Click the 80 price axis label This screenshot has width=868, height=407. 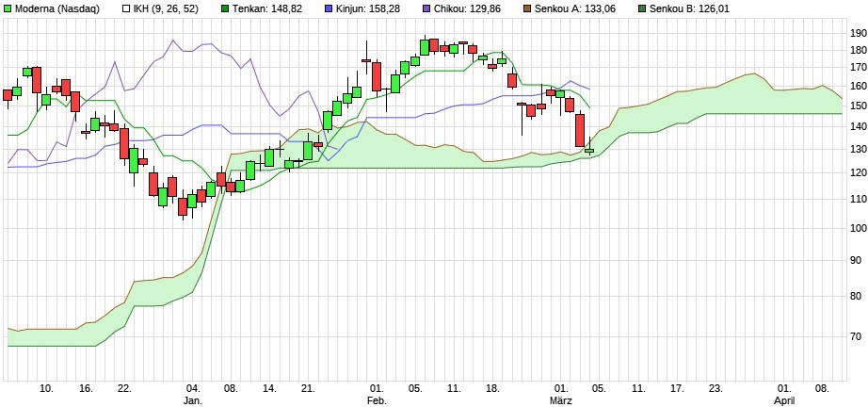point(858,296)
